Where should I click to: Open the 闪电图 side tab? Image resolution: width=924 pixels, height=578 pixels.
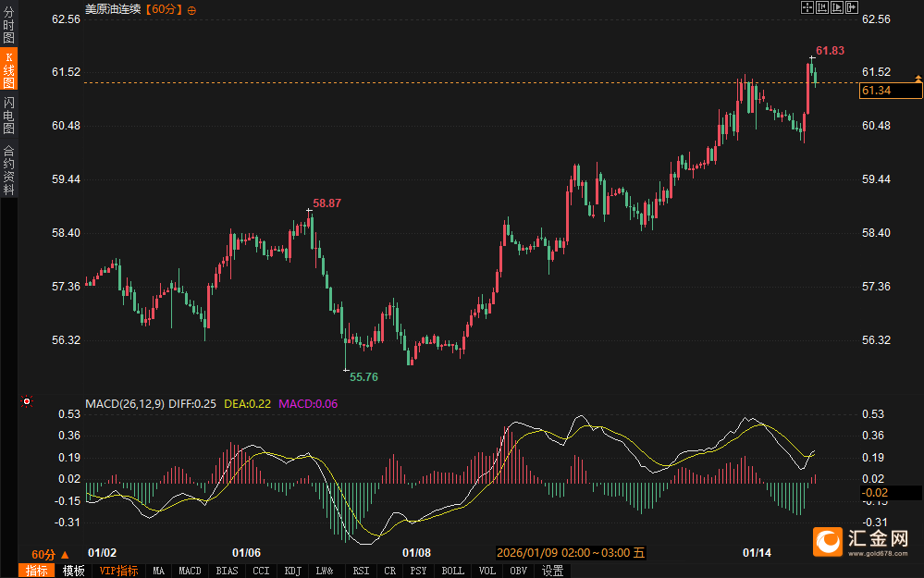pyautogui.click(x=8, y=116)
